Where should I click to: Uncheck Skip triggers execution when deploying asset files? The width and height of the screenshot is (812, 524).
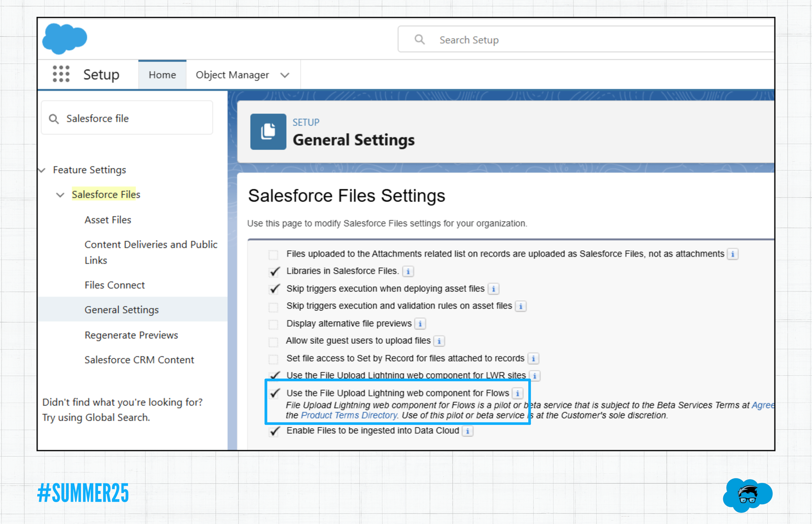[x=275, y=289]
